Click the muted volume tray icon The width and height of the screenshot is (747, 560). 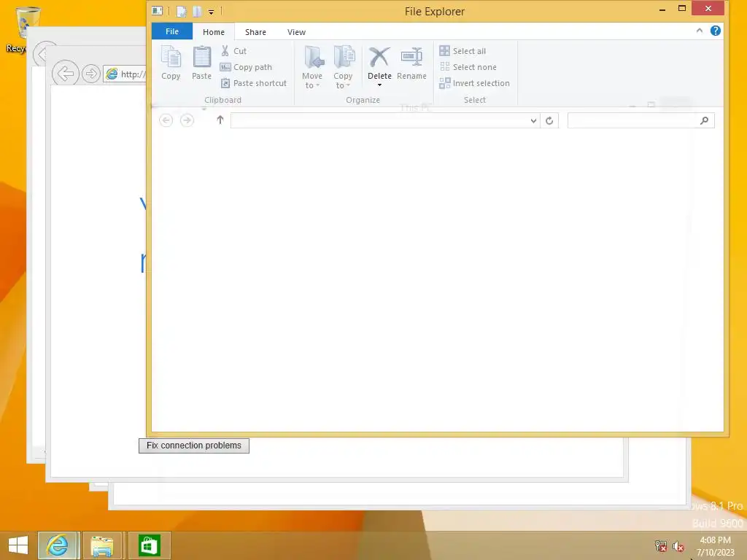coord(678,546)
